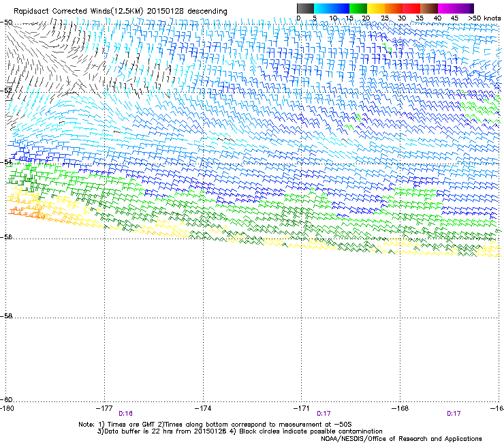Click the '-52' latitude axis label
The width and height of the screenshot is (504, 443).
coord(6,91)
